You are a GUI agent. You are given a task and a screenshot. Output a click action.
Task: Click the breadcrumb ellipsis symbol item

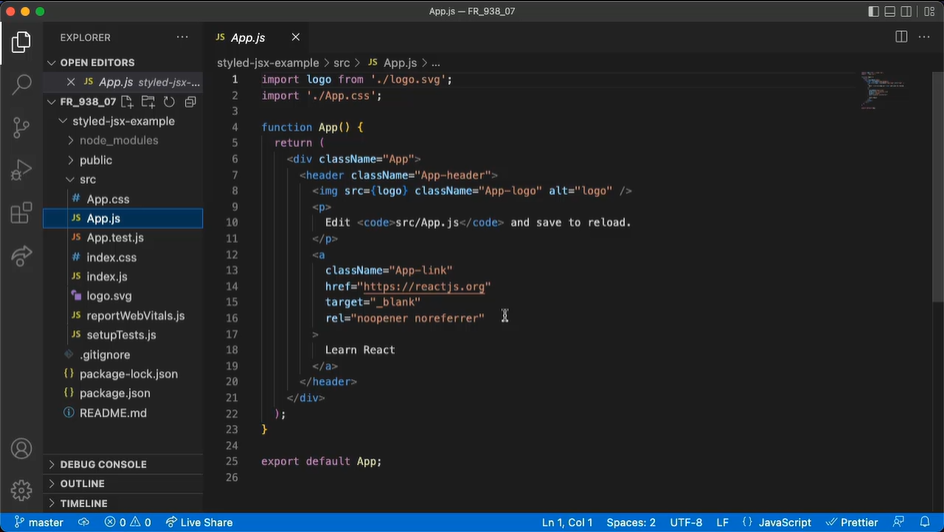point(436,63)
